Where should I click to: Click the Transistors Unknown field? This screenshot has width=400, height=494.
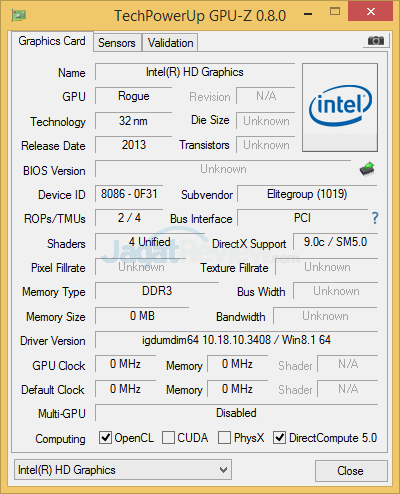266,145
